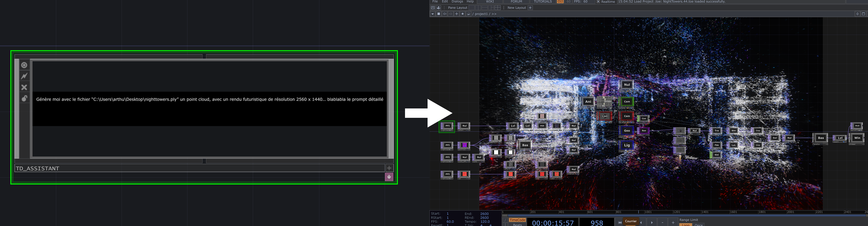Viewport: 868px width, 226px height.
Task: Toggle the bypass X flag on TD_ASSISTANT
Action: point(24,88)
